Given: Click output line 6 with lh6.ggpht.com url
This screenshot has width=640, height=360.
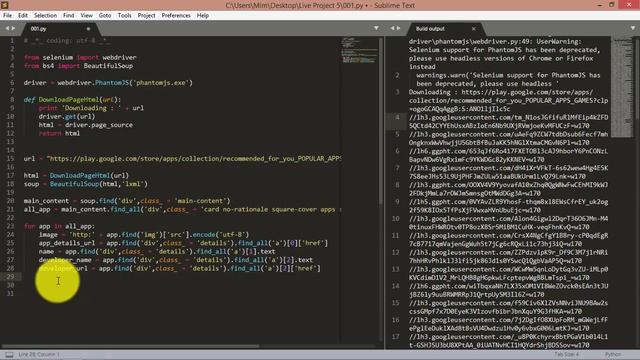Looking at the screenshot, I should pos(509,155).
